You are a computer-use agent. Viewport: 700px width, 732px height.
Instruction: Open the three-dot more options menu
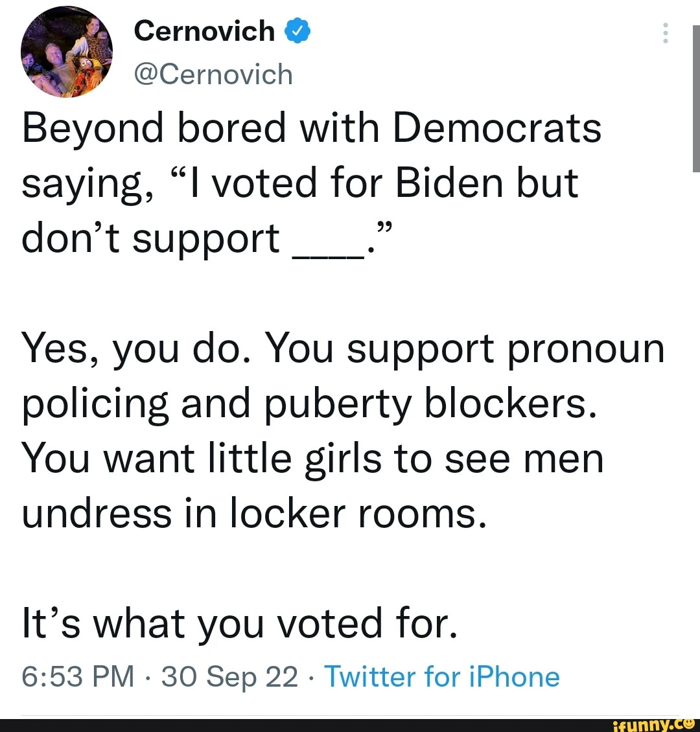666,33
